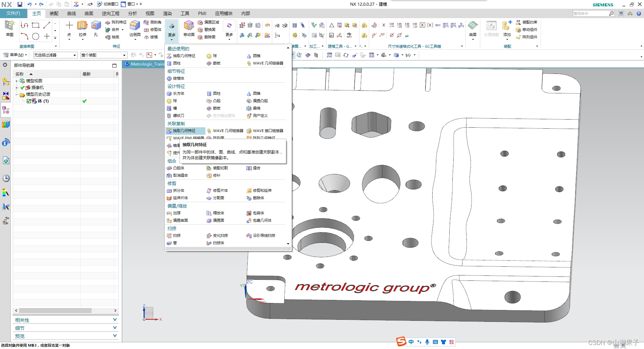Collapse the 模型历史记录 tree node

click(16, 94)
